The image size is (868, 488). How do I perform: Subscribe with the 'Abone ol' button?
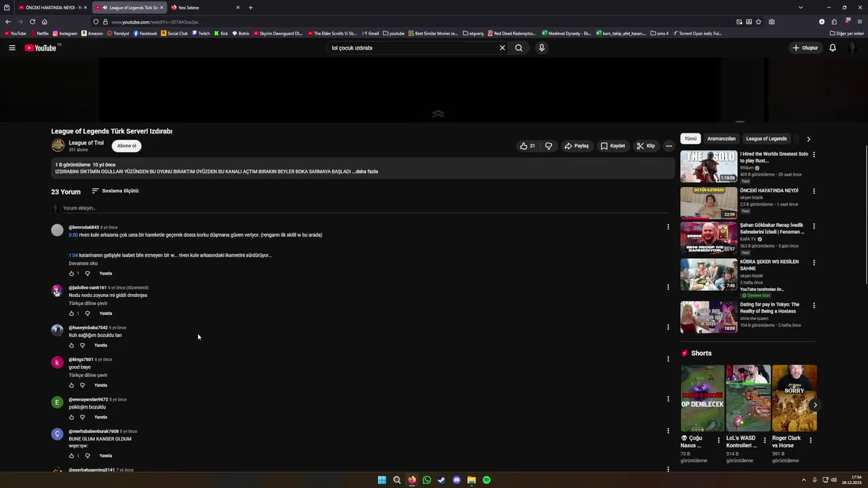point(126,146)
